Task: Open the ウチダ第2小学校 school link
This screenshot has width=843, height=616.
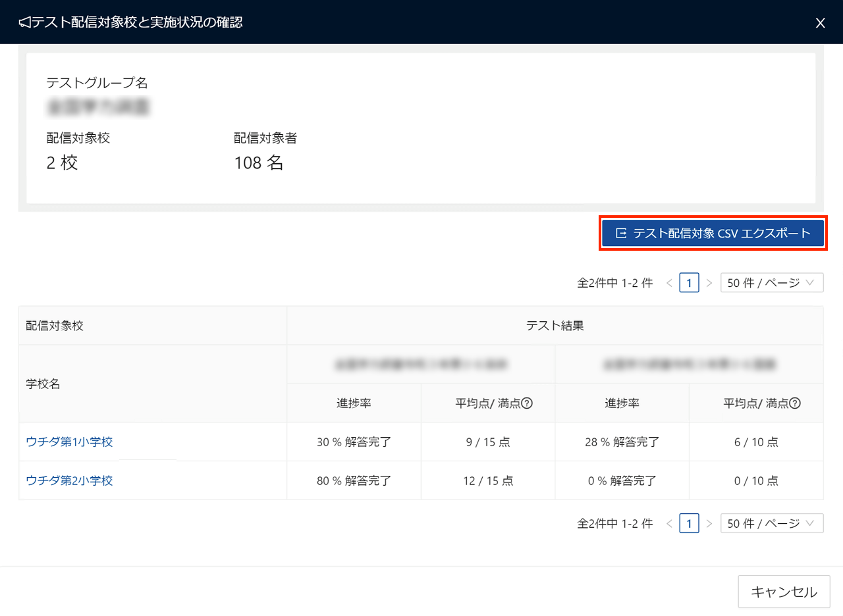Action: pos(69,480)
